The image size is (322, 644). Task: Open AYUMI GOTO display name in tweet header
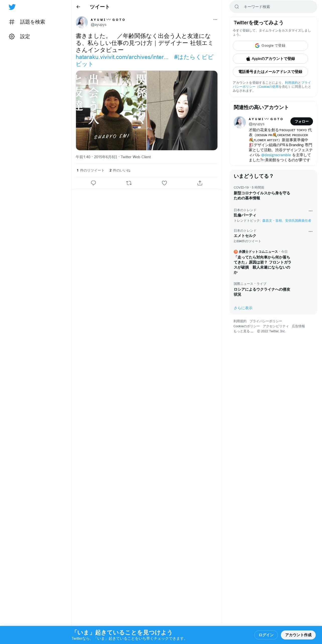[108, 20]
